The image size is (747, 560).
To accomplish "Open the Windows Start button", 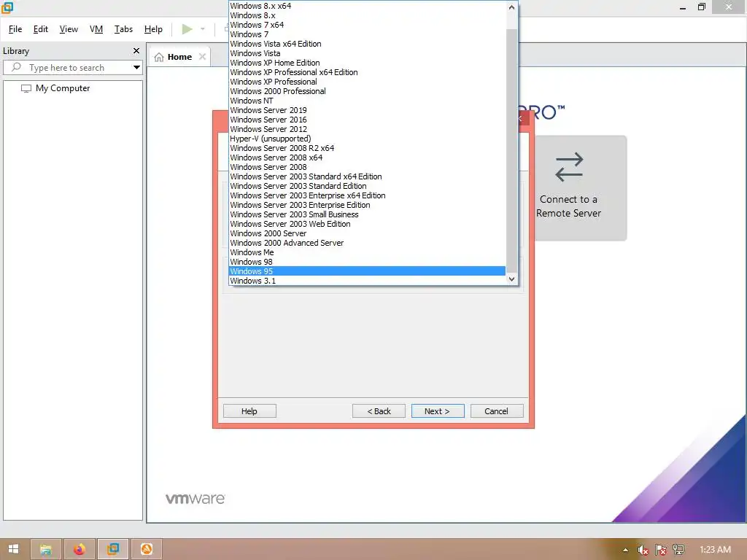I will point(13,550).
